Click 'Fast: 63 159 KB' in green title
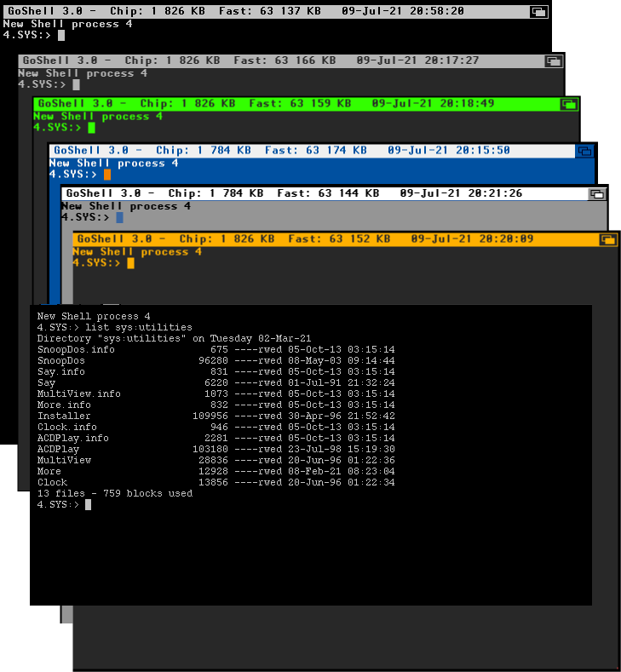This screenshot has height=672, width=621. pos(300,104)
